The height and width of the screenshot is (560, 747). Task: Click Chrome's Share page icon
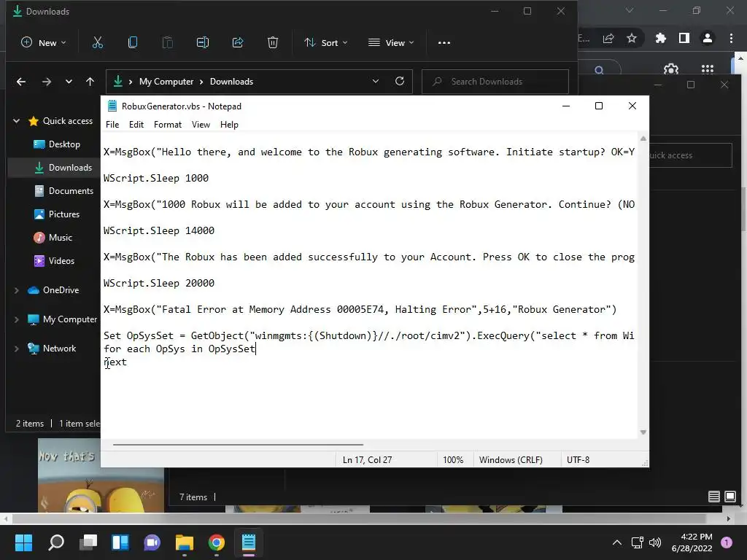click(608, 39)
